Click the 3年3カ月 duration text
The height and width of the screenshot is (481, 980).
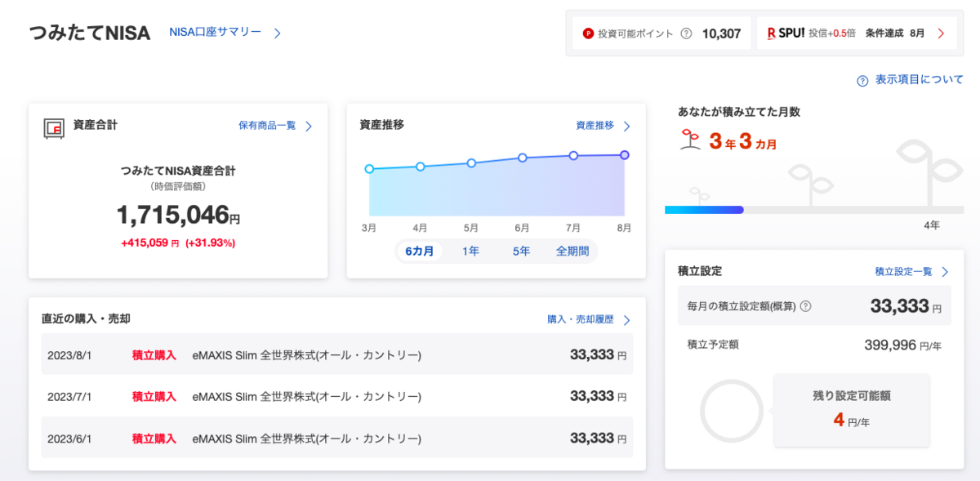[x=743, y=142]
